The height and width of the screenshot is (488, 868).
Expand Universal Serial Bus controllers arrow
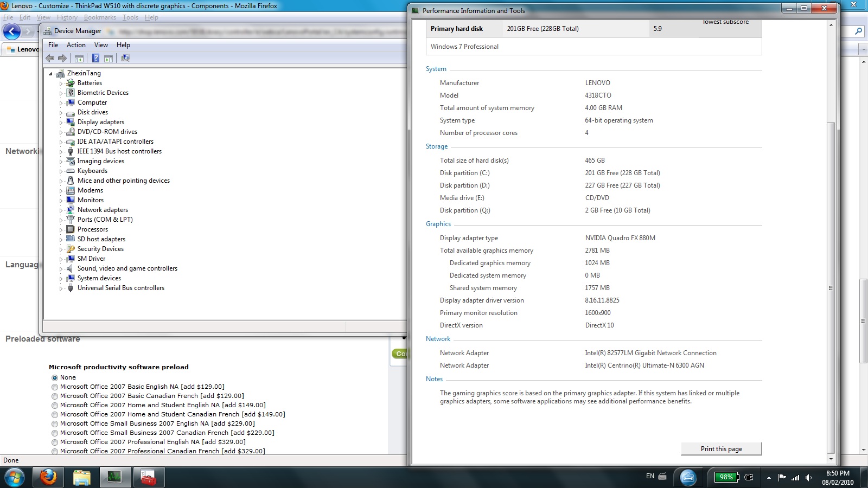click(61, 288)
